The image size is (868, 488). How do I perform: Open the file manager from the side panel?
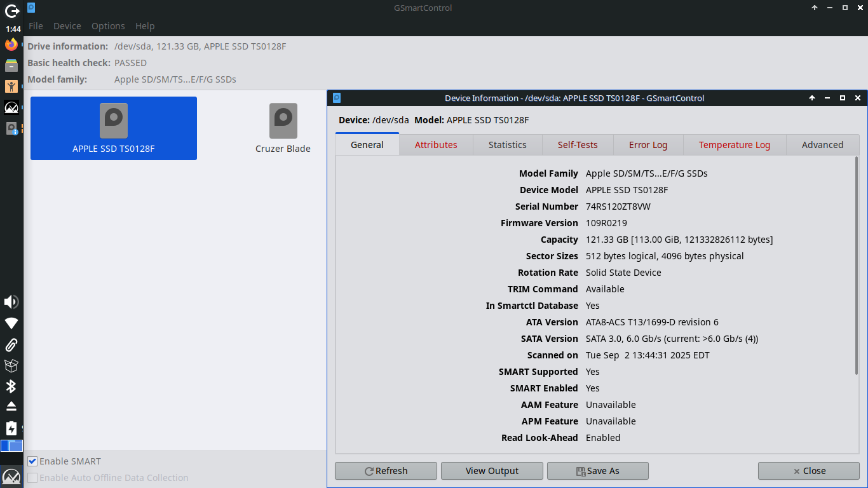point(11,65)
